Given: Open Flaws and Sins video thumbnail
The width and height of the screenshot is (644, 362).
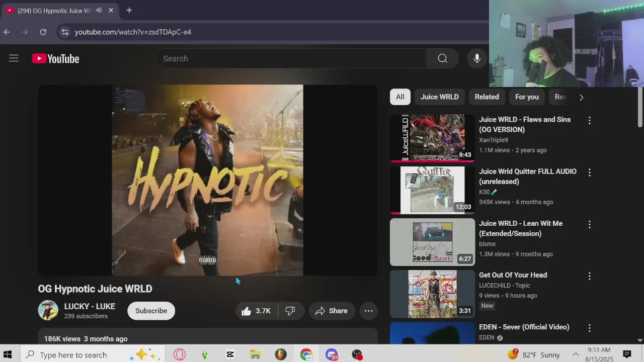Looking at the screenshot, I should (x=432, y=138).
